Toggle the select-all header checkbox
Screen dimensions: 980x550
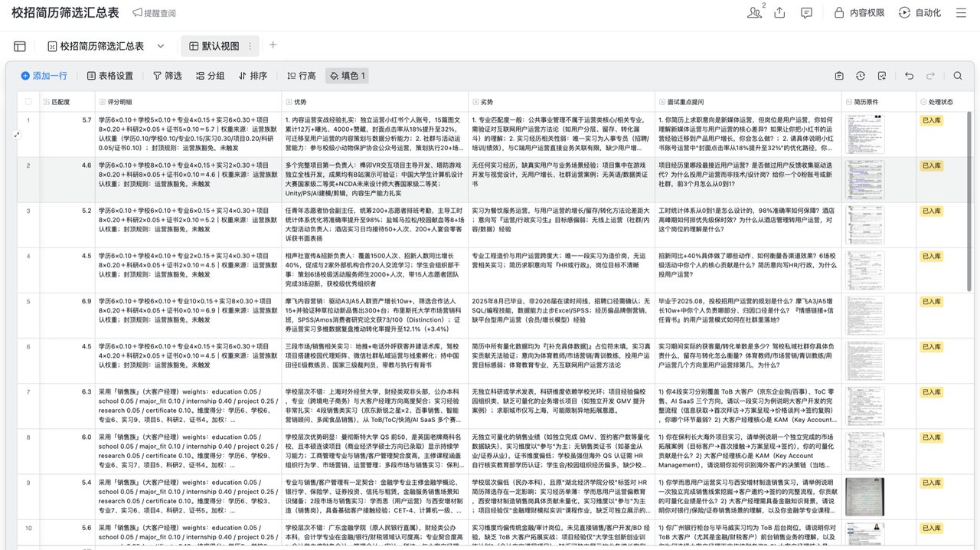[28, 101]
